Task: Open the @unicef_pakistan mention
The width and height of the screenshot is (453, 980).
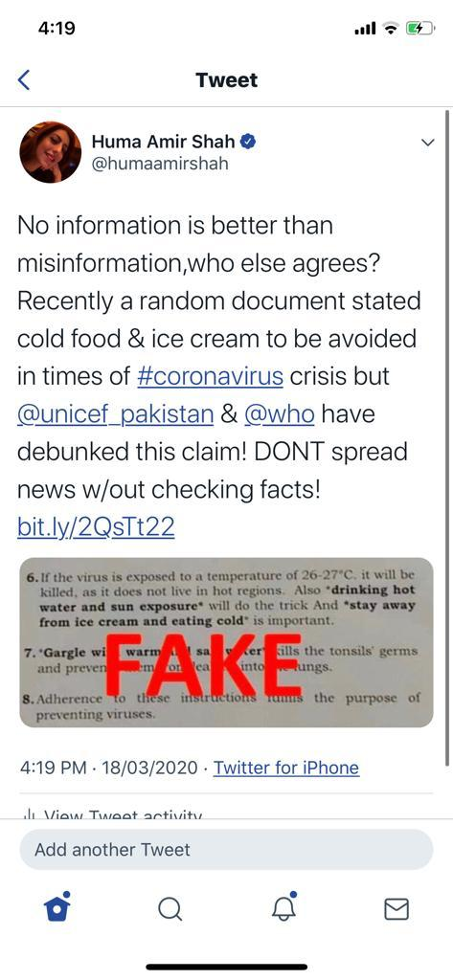Action: (115, 413)
